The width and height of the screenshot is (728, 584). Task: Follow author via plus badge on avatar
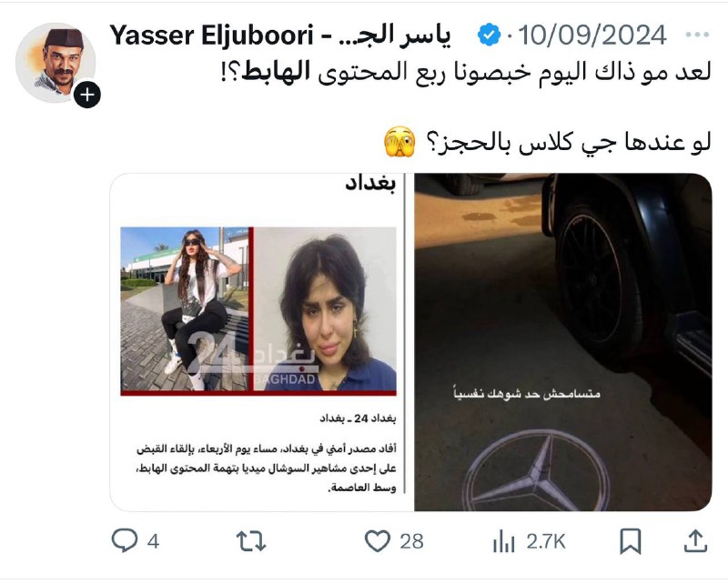[87, 95]
